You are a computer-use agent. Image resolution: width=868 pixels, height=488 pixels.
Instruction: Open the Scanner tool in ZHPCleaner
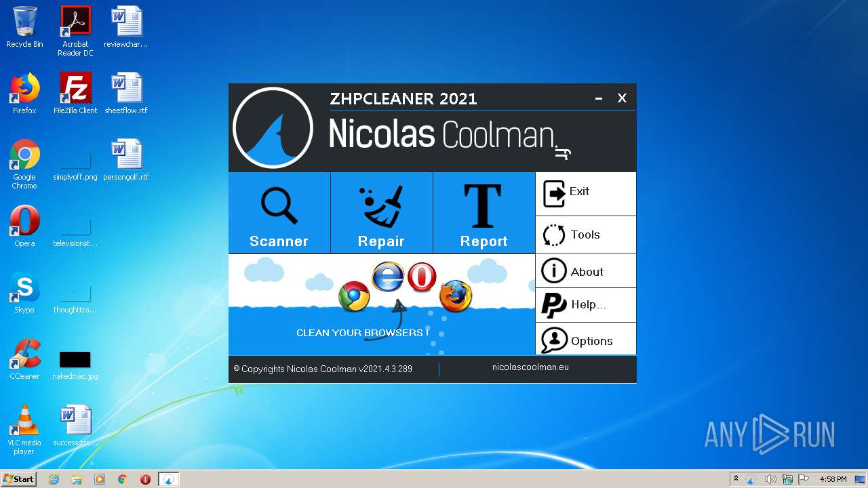point(279,213)
